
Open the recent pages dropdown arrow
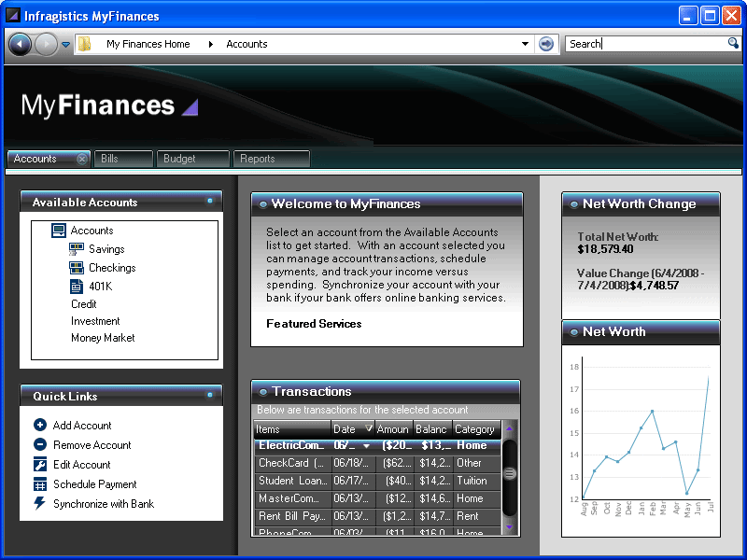[65, 44]
